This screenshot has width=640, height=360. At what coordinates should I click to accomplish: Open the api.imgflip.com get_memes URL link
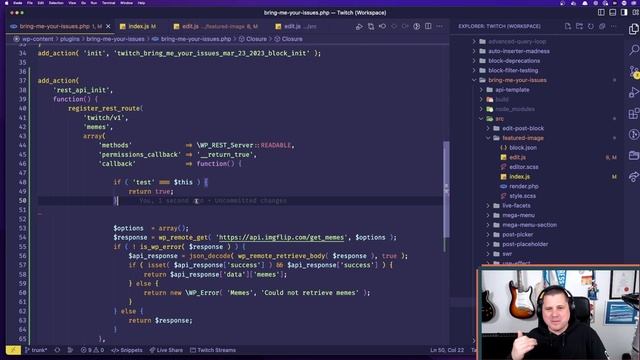(x=282, y=238)
